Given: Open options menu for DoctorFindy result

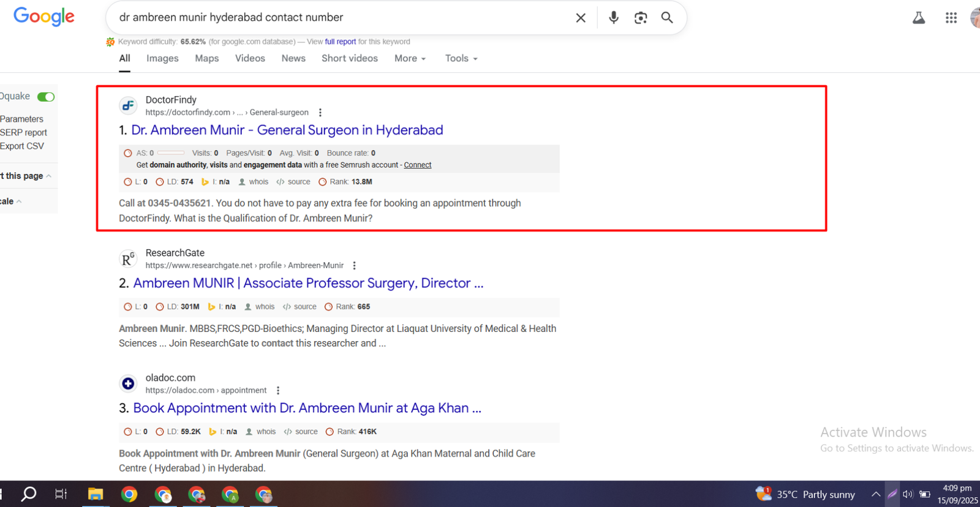Looking at the screenshot, I should [x=320, y=113].
